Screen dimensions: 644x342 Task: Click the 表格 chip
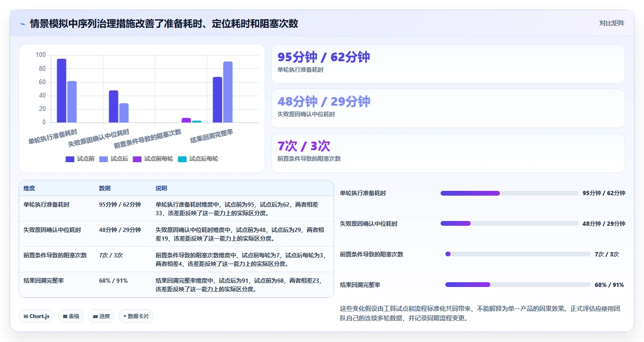71,316
